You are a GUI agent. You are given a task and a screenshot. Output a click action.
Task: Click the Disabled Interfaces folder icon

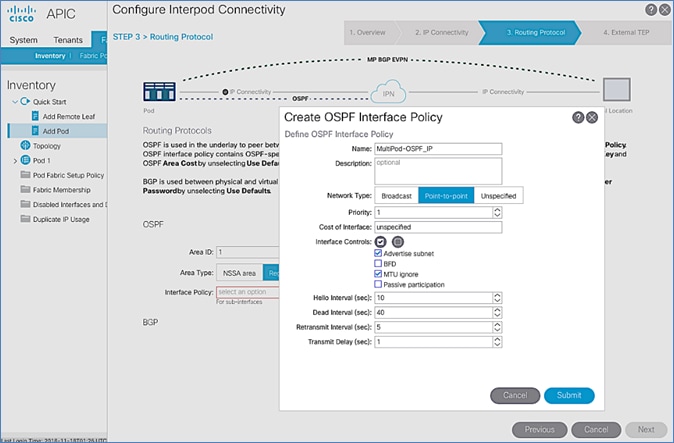point(25,204)
